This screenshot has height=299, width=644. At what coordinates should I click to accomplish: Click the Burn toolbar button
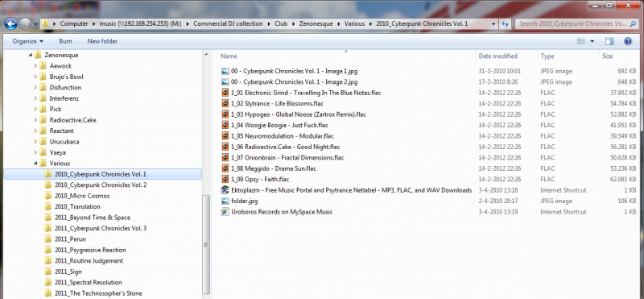click(x=65, y=41)
